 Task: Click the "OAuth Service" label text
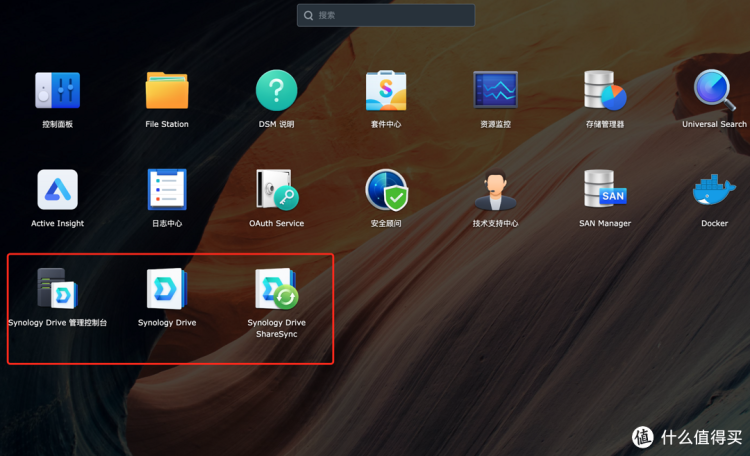click(x=276, y=223)
